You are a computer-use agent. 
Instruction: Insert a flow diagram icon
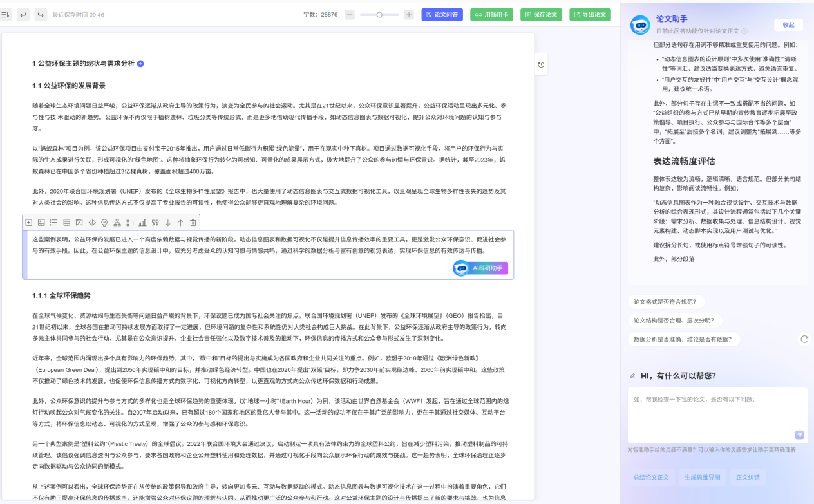coord(129,223)
